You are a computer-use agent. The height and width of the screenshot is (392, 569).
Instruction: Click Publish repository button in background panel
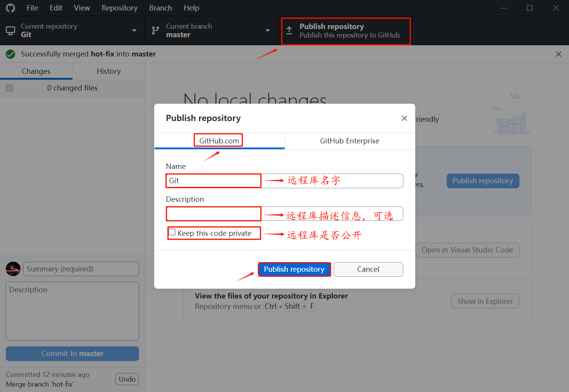pos(483,181)
